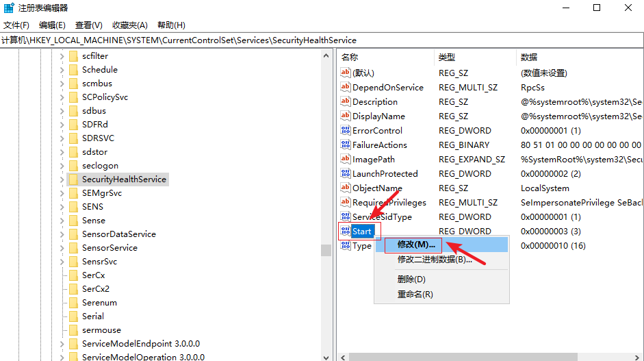Click the DWORD icon next to LaunchProtected
Image resolution: width=644 pixels, height=361 pixels.
pyautogui.click(x=345, y=173)
